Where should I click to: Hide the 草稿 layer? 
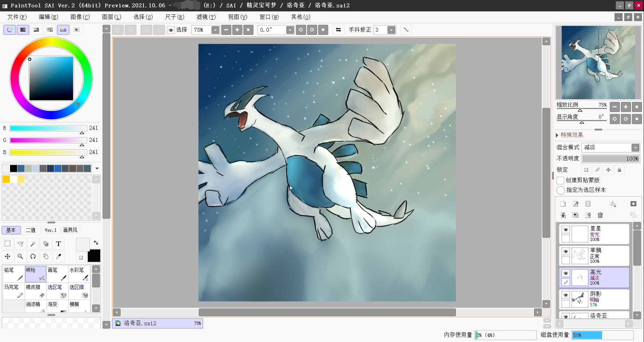(566, 251)
